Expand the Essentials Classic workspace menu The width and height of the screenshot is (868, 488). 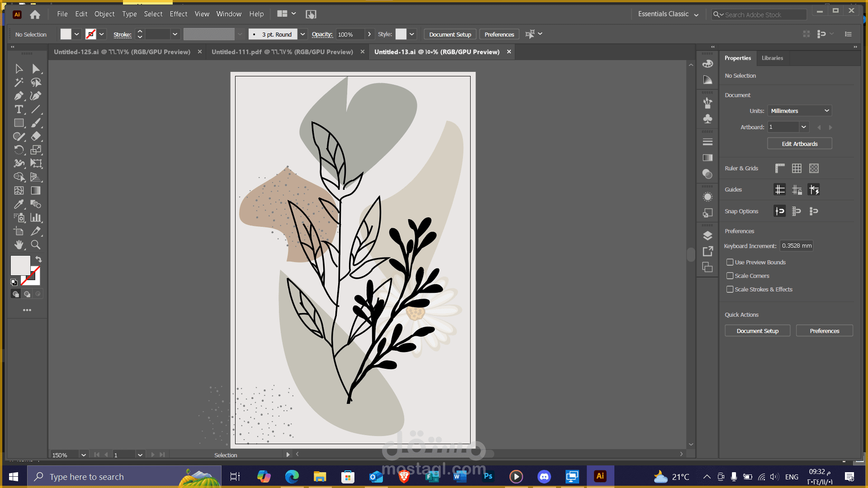click(x=668, y=14)
